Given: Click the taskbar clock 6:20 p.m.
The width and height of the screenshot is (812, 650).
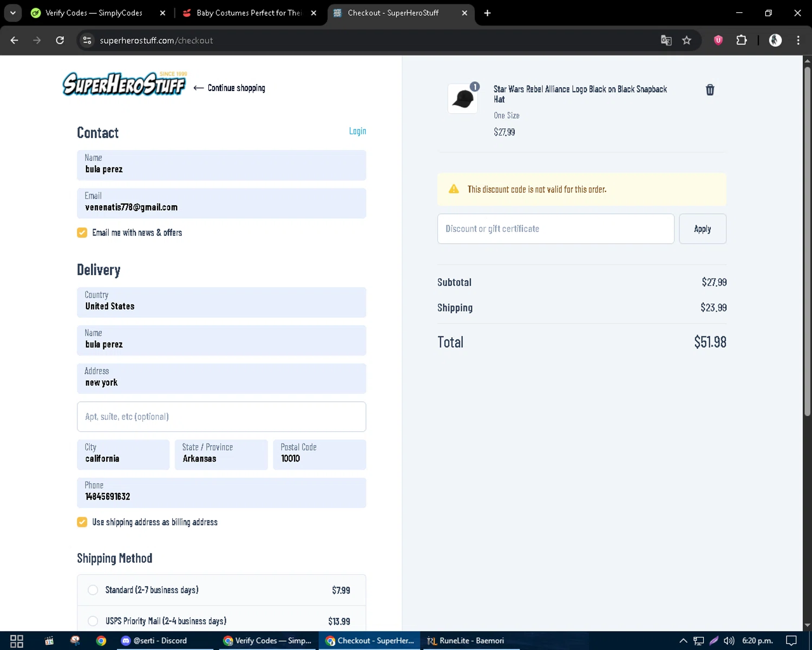Looking at the screenshot, I should (x=757, y=641).
